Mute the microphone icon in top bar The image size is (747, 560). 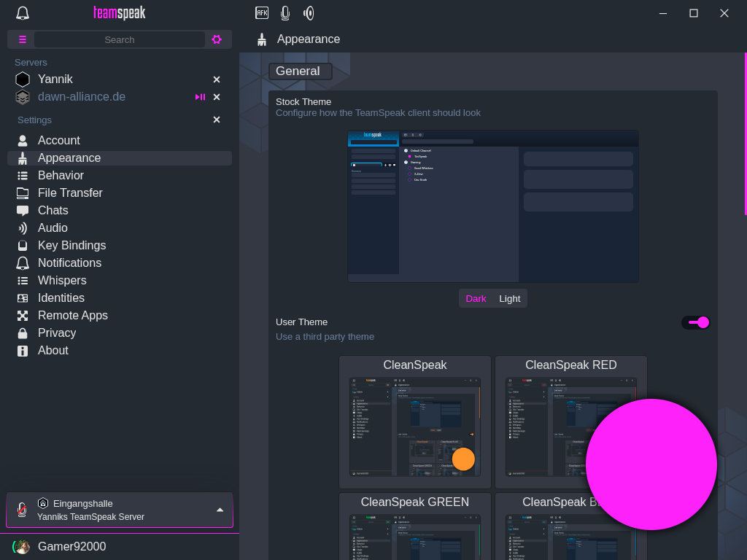click(285, 13)
